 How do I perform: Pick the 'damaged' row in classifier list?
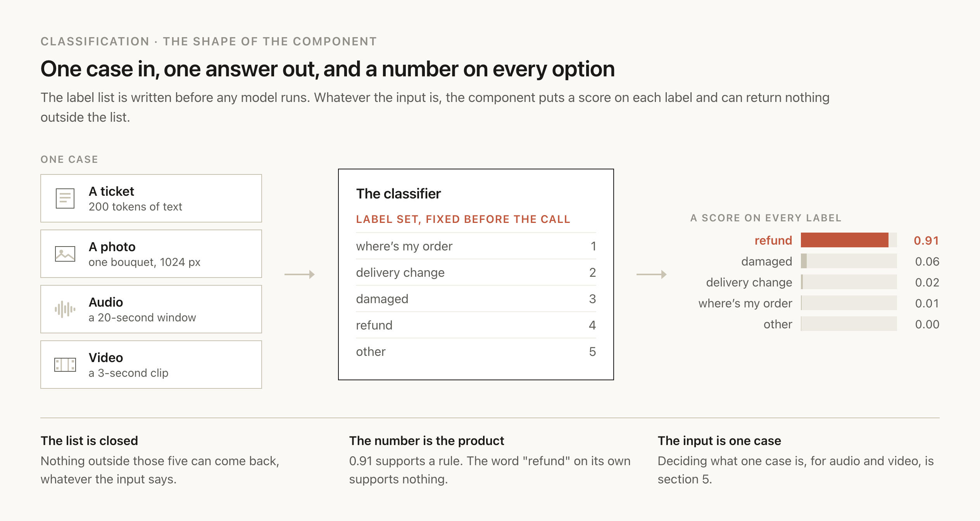click(476, 299)
